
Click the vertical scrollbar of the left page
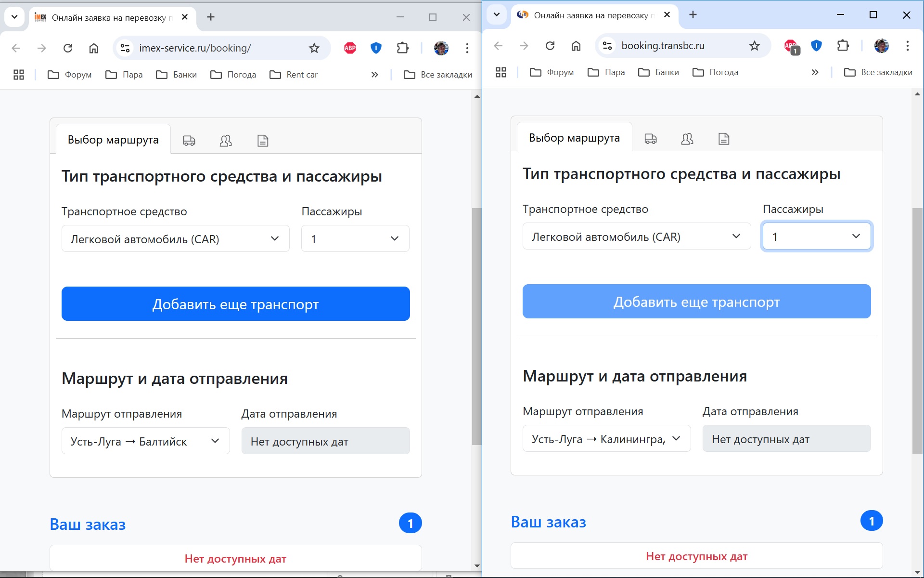(x=476, y=327)
